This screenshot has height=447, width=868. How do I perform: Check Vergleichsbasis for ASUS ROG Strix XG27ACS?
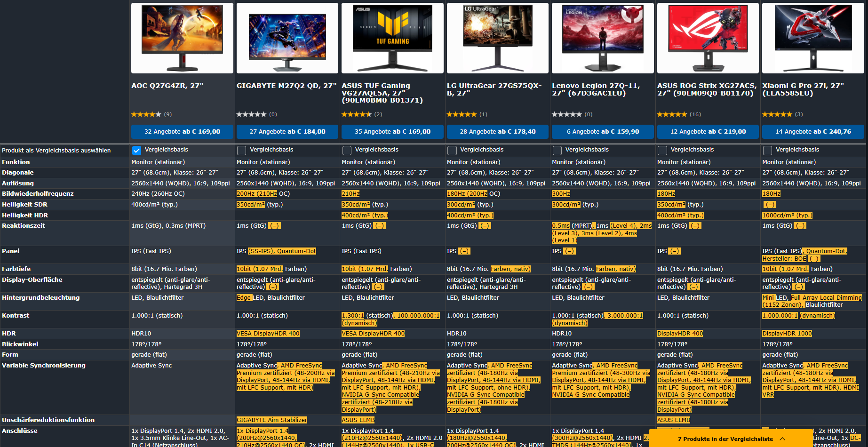point(662,150)
